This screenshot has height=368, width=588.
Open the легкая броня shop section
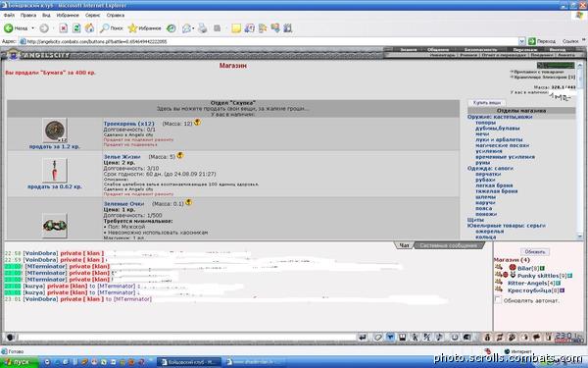[x=494, y=185]
